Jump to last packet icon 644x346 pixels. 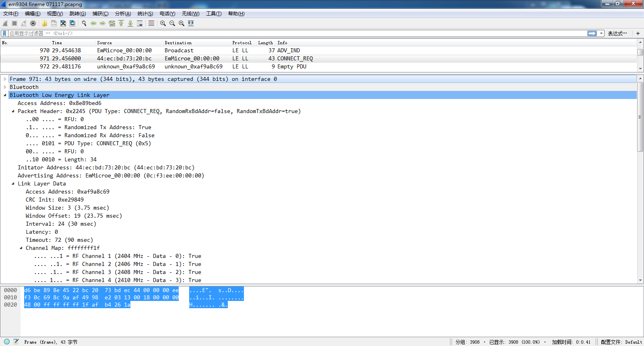point(130,23)
